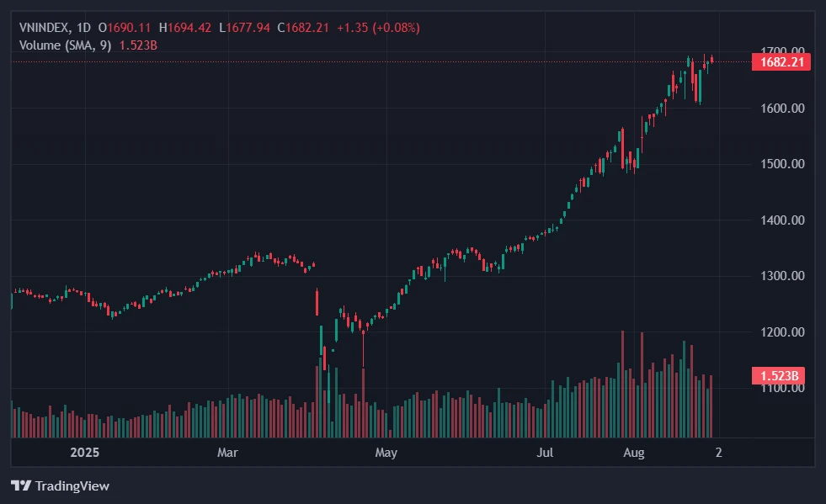Image resolution: width=826 pixels, height=504 pixels.
Task: Open the Volume (SMA, 9) indicator legend
Action: tap(65, 45)
